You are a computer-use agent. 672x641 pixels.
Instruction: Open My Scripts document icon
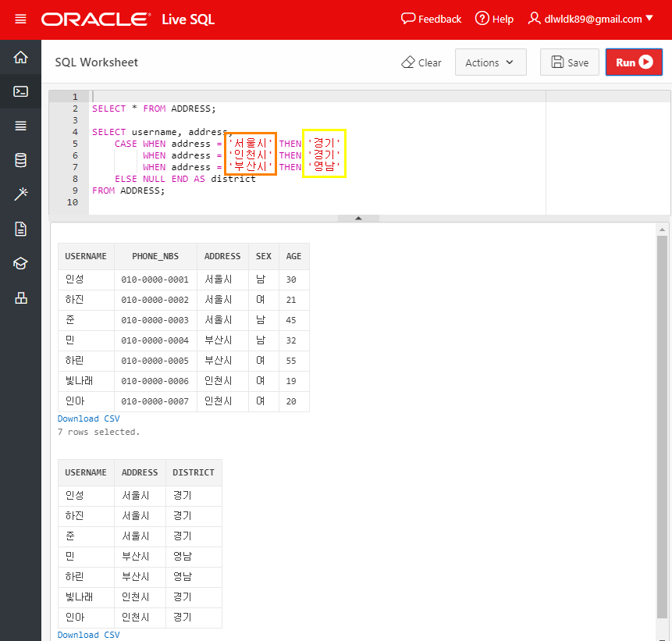pyautogui.click(x=20, y=229)
